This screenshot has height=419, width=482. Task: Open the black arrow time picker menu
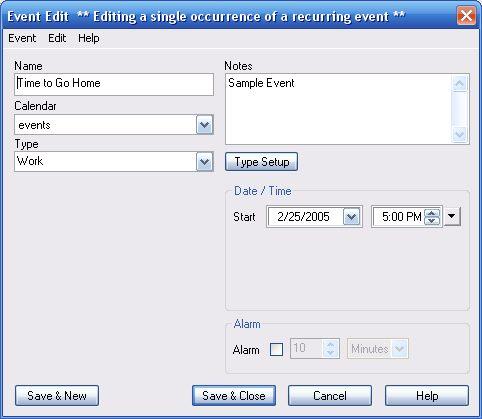pyautogui.click(x=452, y=216)
